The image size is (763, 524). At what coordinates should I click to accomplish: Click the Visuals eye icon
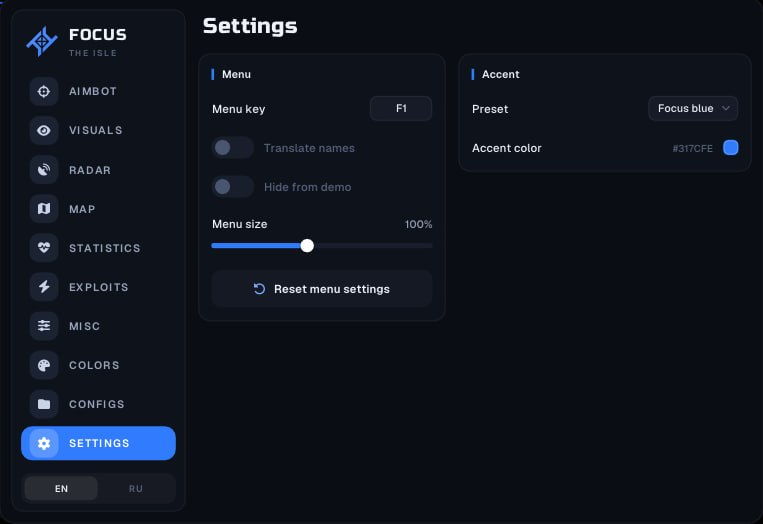click(x=44, y=130)
